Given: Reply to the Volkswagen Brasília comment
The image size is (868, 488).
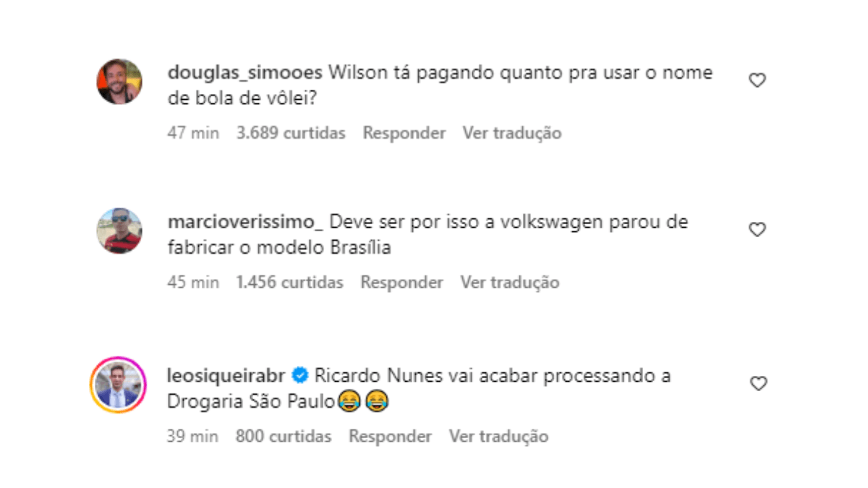Looking at the screenshot, I should point(402,282).
